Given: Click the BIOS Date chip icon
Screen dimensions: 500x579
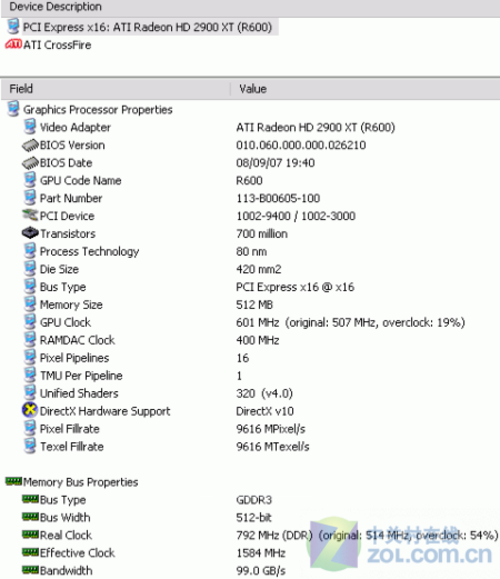Looking at the screenshot, I should click(x=30, y=163).
